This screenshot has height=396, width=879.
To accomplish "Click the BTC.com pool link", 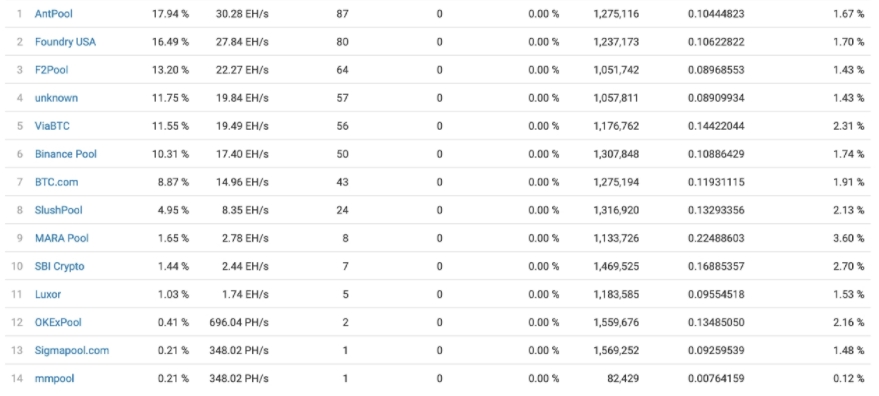I will (x=56, y=182).
